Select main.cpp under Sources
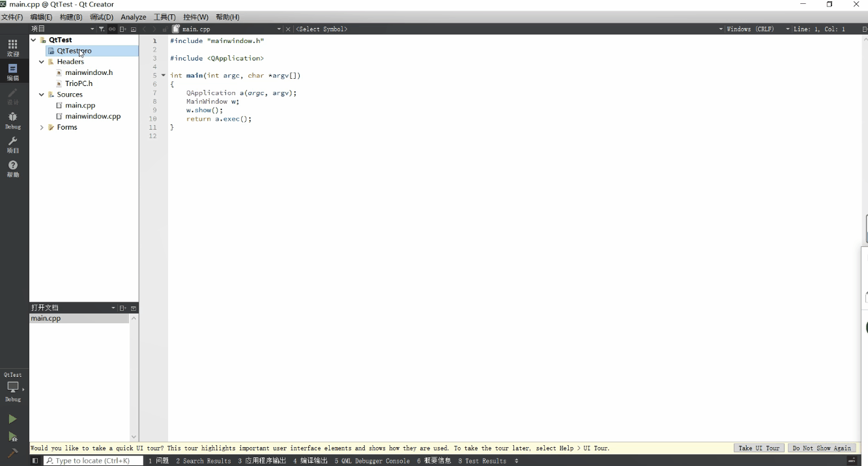The height and width of the screenshot is (466, 868). coord(80,106)
